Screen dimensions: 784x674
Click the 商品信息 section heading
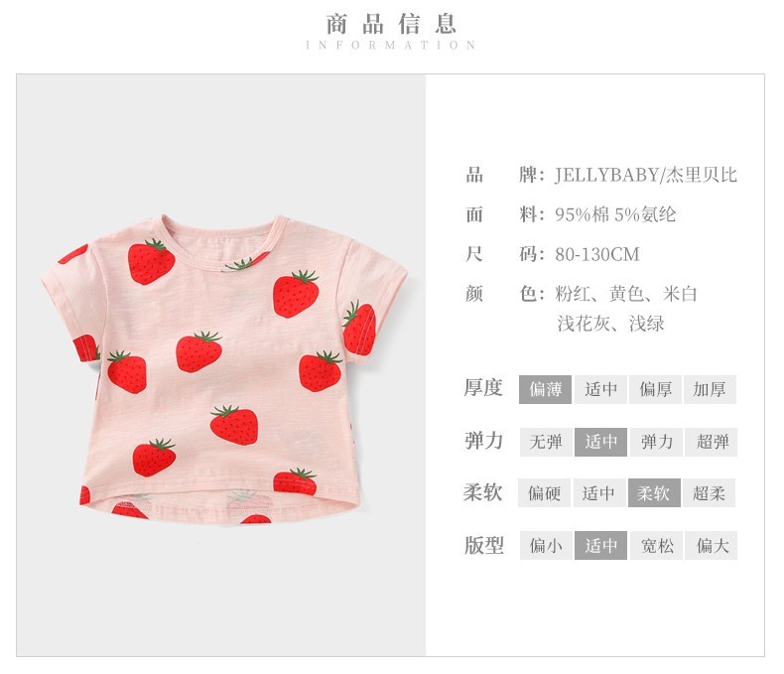(391, 24)
